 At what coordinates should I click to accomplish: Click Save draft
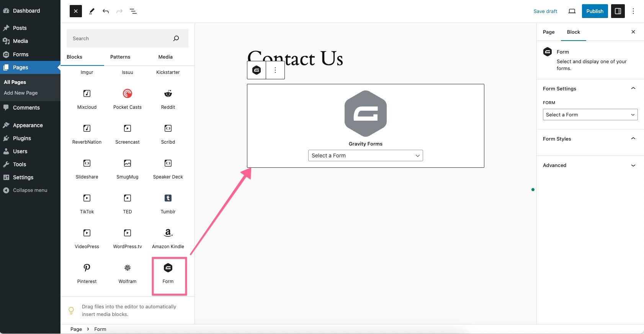[545, 11]
